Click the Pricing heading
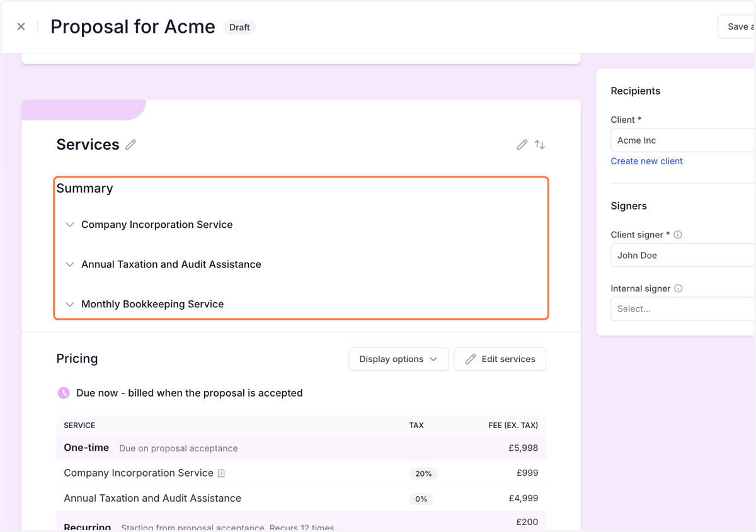 click(x=77, y=358)
